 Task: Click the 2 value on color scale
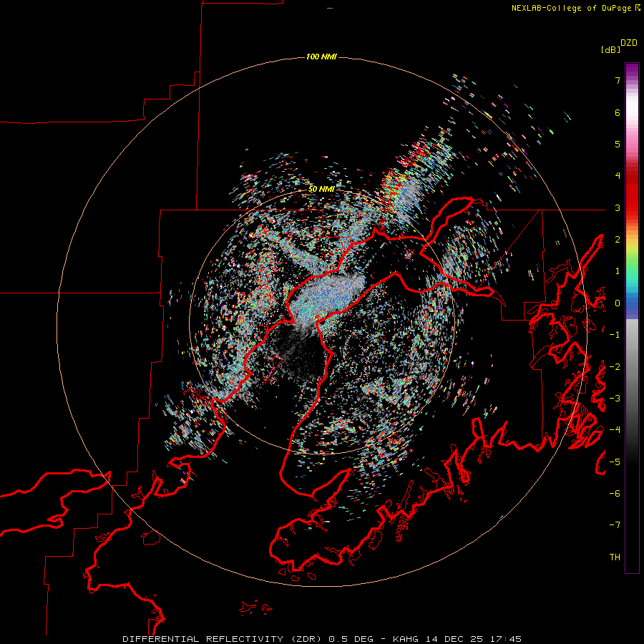click(x=618, y=240)
